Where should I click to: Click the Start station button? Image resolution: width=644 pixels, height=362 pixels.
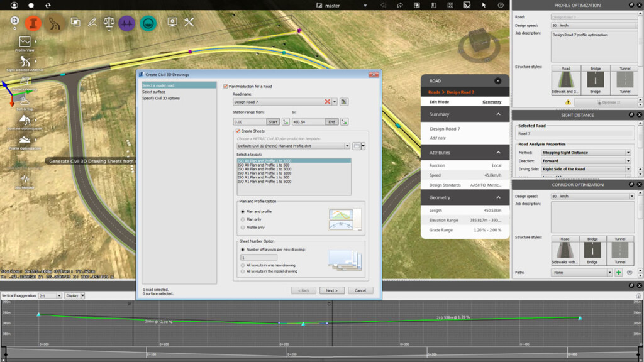(273, 122)
